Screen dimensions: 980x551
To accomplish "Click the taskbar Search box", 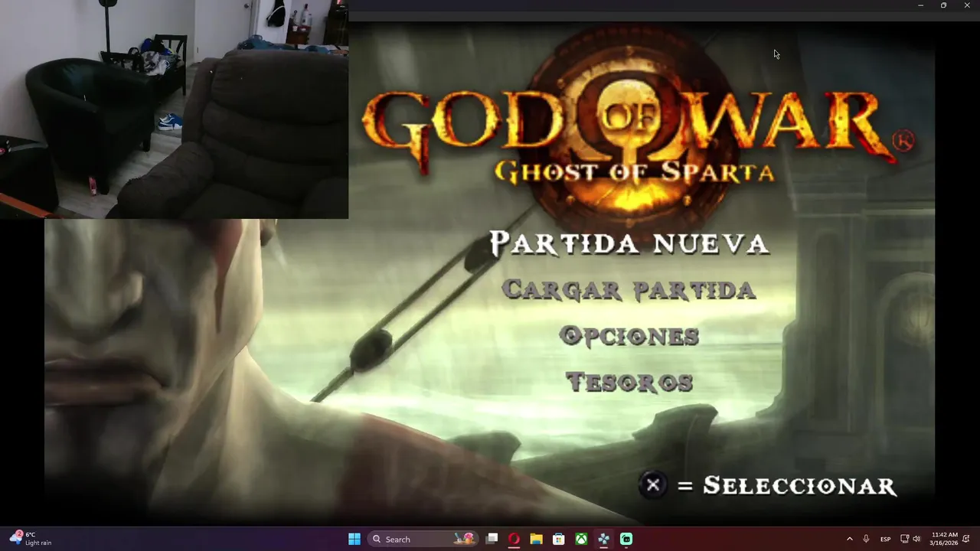I will (423, 539).
